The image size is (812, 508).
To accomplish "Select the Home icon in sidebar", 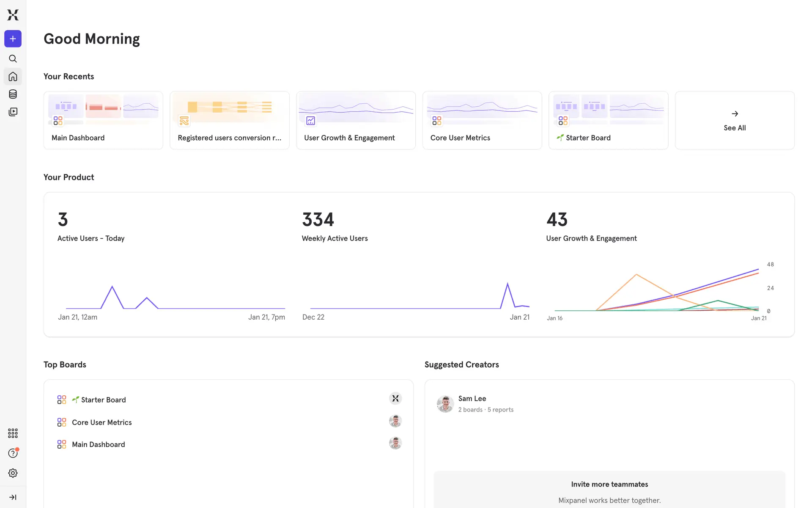I will 13,77.
